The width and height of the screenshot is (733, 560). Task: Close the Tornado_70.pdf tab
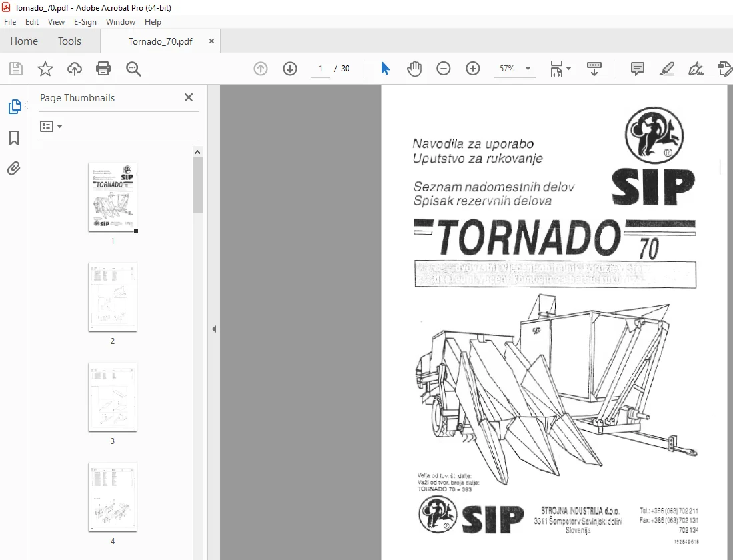(x=211, y=41)
